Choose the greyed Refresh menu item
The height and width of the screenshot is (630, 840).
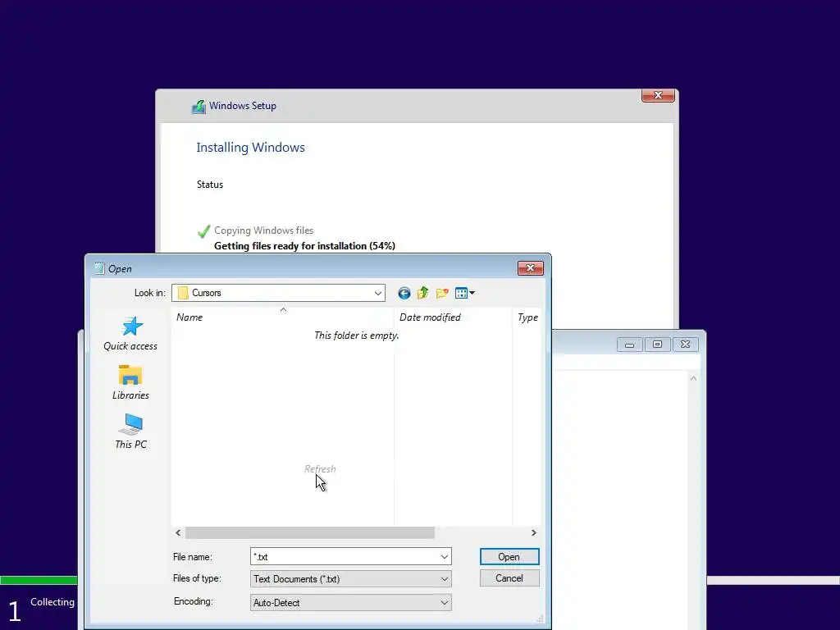320,468
